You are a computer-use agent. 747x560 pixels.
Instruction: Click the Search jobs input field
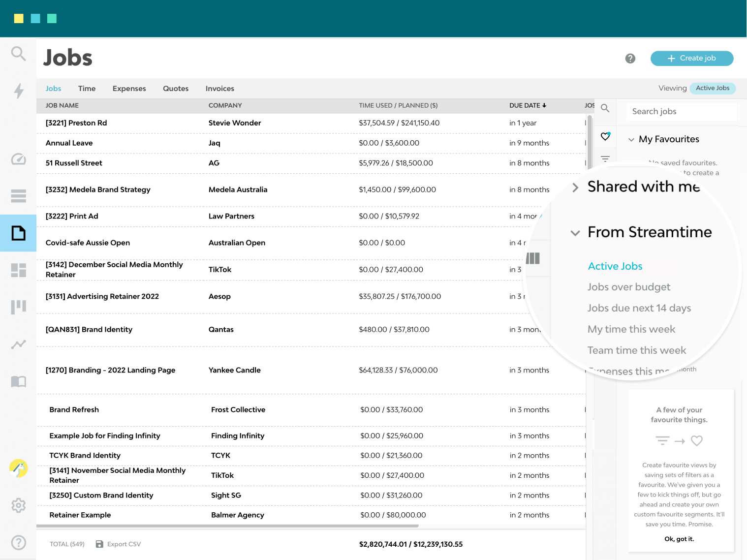682,112
